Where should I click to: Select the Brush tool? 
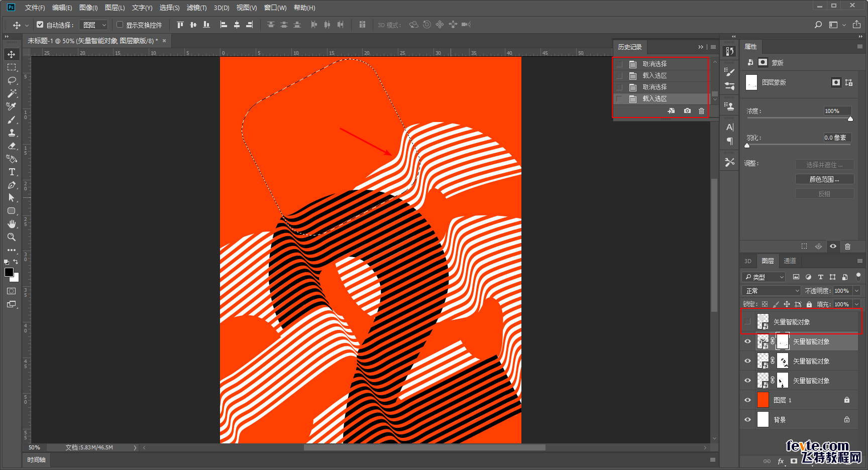pos(12,120)
